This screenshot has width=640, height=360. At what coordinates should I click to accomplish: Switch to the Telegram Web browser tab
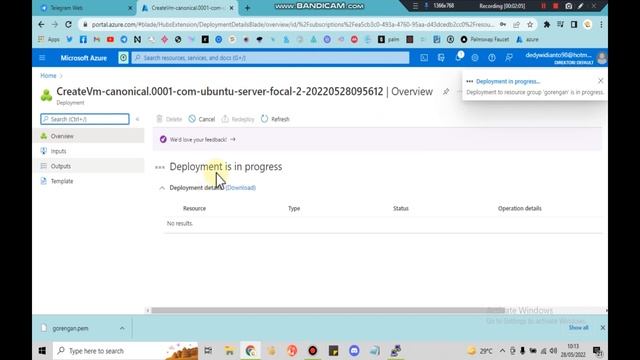[x=87, y=8]
